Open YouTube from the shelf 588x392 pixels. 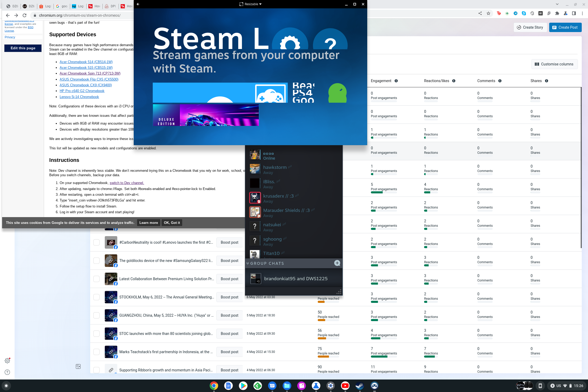click(345, 385)
